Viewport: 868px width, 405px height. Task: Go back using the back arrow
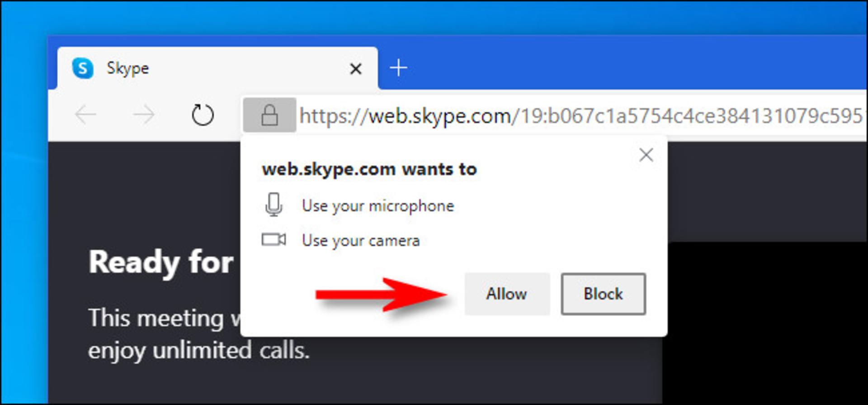[x=85, y=115]
